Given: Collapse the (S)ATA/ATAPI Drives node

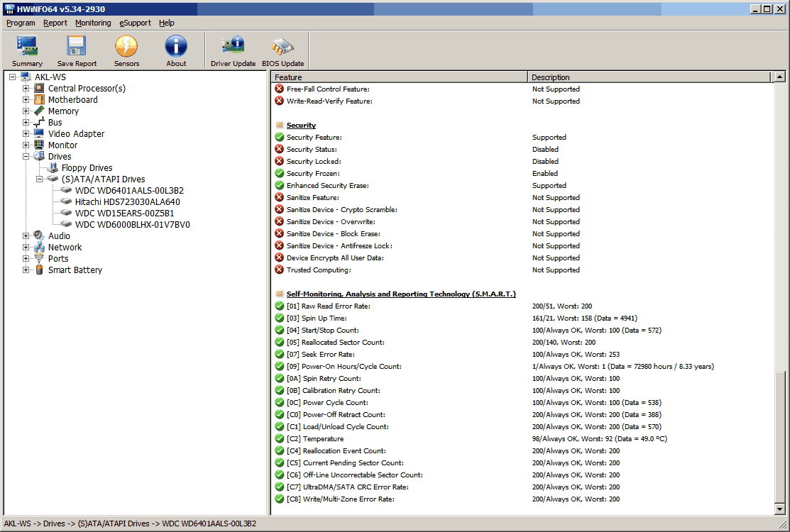Looking at the screenshot, I should [39, 179].
